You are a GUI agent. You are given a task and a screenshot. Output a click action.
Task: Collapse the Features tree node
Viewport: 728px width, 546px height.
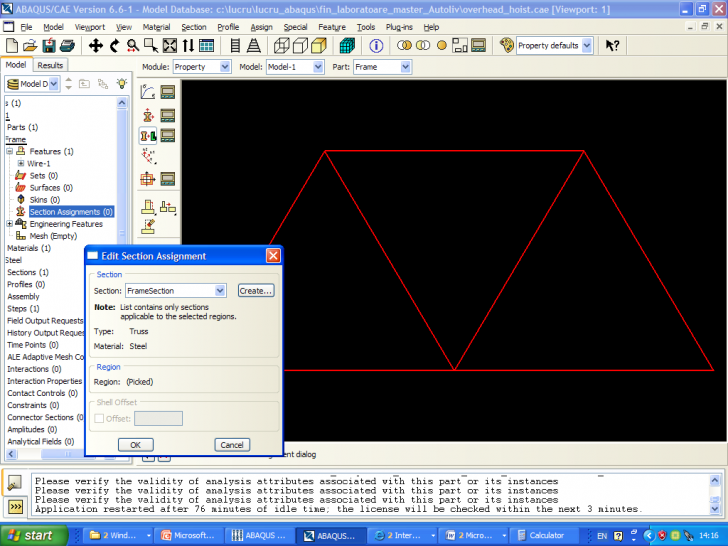tap(9, 152)
